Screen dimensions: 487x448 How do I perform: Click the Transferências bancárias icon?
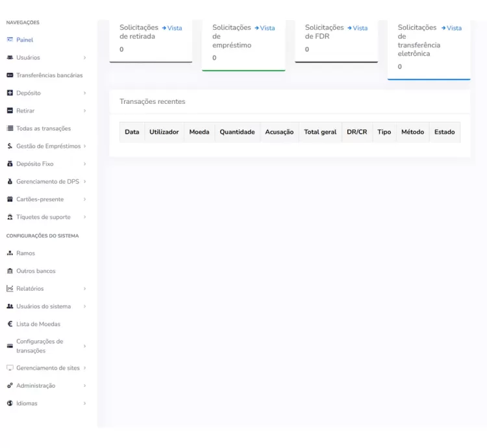(x=10, y=75)
